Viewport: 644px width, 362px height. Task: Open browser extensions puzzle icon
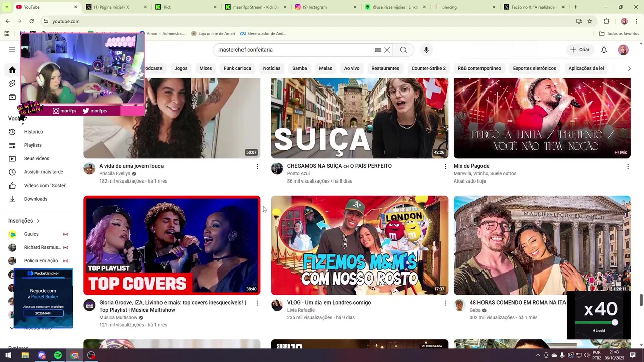(x=606, y=21)
